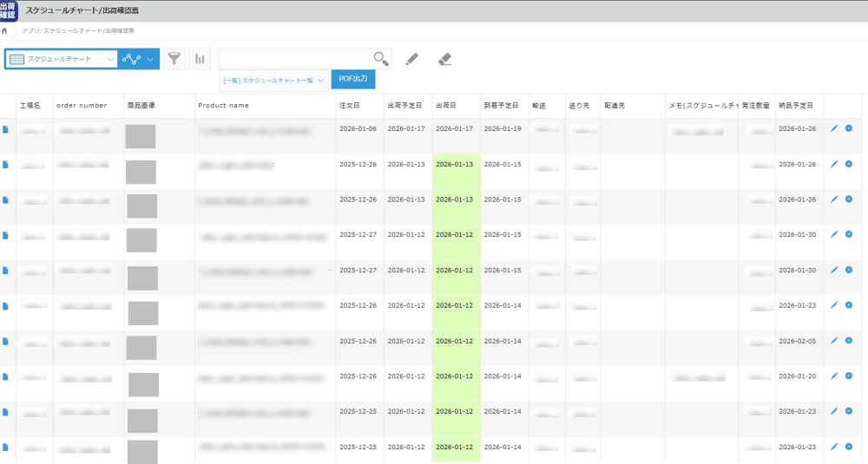Focus the record search input field

296,59
